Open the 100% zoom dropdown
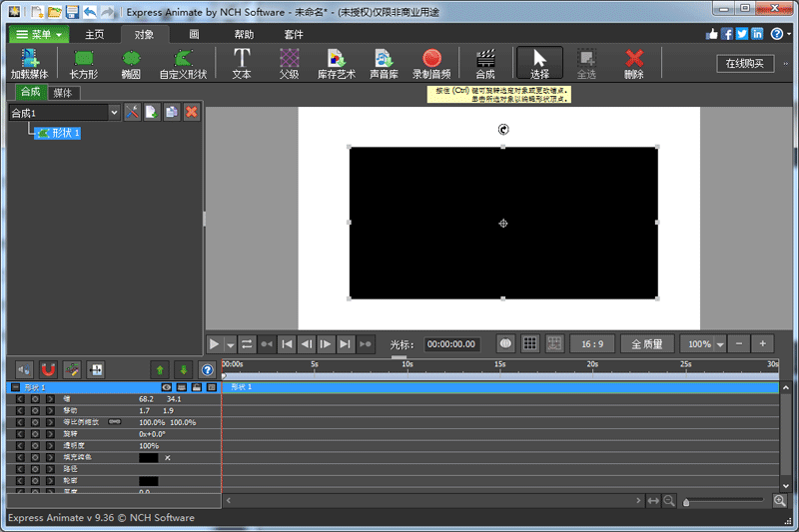The height and width of the screenshot is (532, 799). (x=720, y=344)
